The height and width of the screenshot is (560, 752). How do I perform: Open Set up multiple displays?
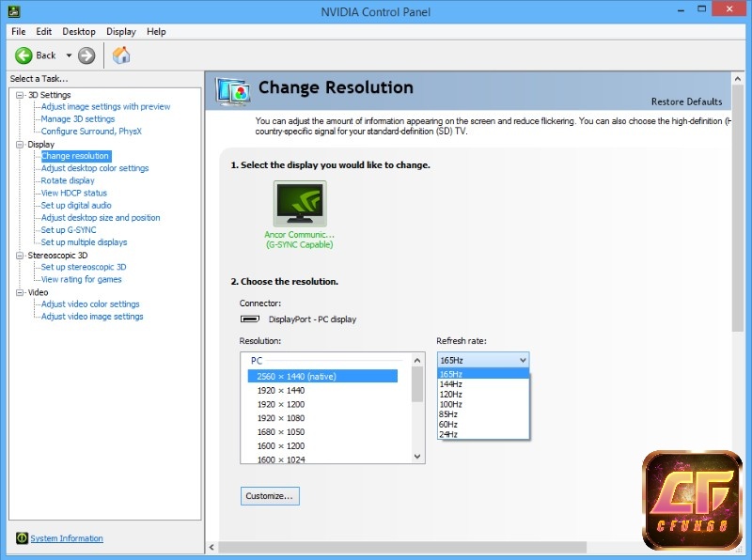coord(84,242)
